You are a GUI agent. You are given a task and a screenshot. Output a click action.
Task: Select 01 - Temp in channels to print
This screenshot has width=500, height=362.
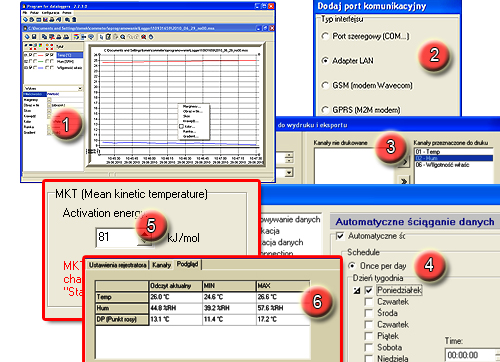pyautogui.click(x=454, y=152)
